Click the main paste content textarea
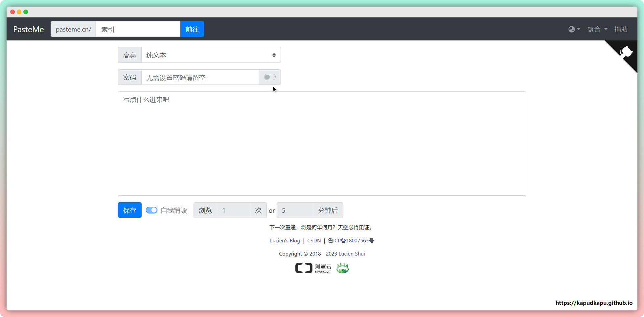This screenshot has height=317, width=644. 322,143
